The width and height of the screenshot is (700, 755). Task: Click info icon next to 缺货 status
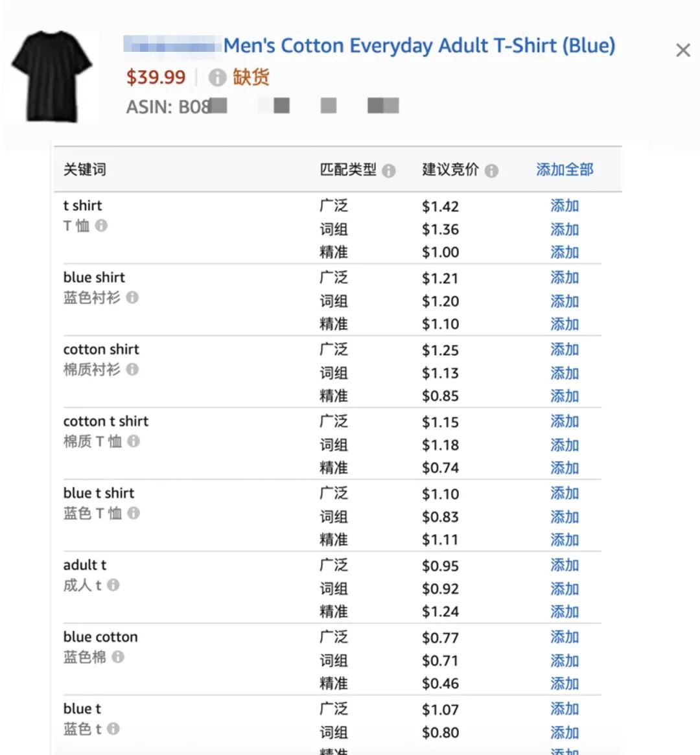(217, 78)
